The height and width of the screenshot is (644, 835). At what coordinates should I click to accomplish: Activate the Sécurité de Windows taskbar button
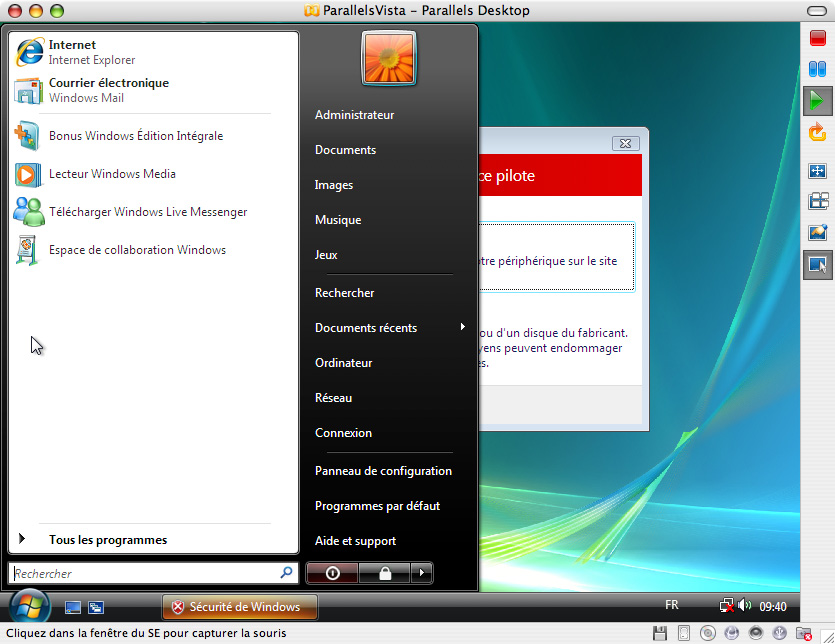coord(240,607)
